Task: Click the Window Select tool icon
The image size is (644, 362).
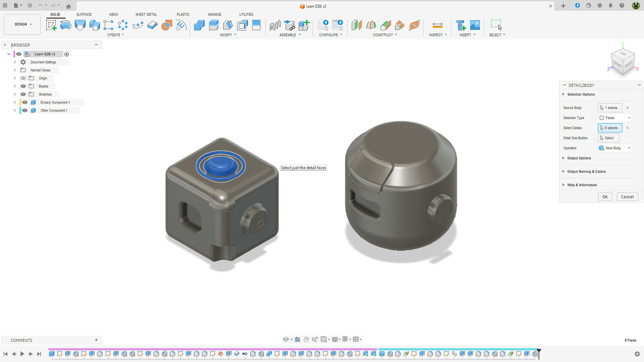Action: [x=496, y=25]
